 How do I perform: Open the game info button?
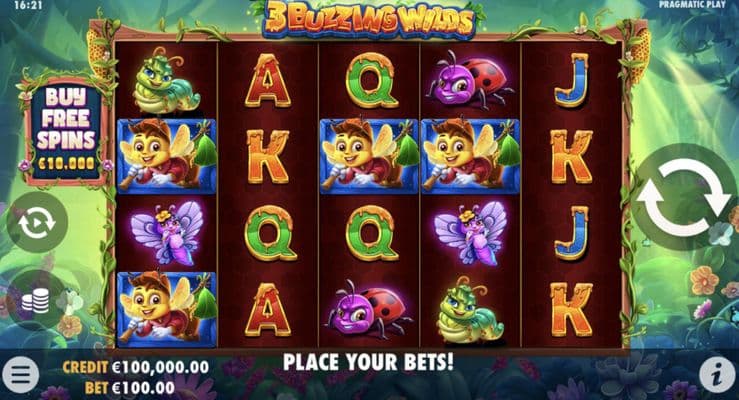[718, 375]
